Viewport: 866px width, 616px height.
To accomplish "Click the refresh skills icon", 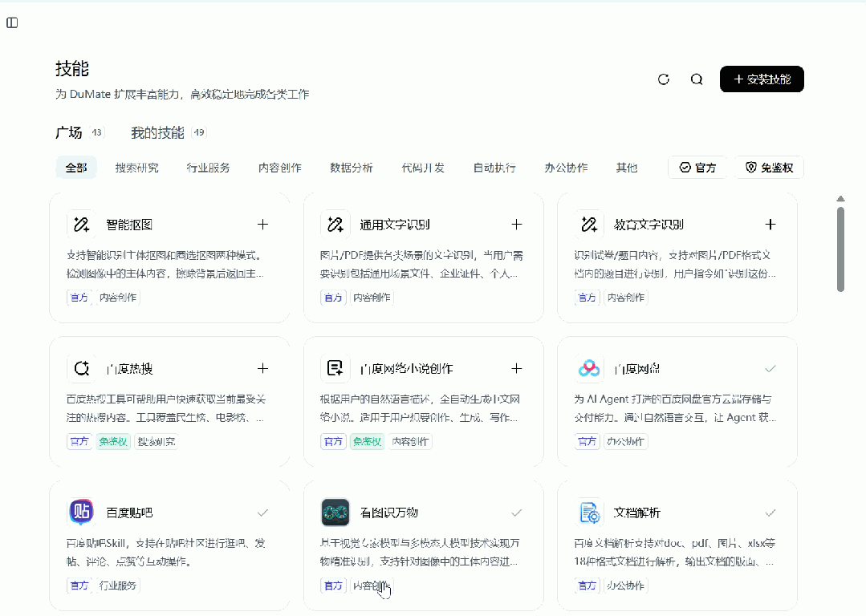I will point(664,79).
